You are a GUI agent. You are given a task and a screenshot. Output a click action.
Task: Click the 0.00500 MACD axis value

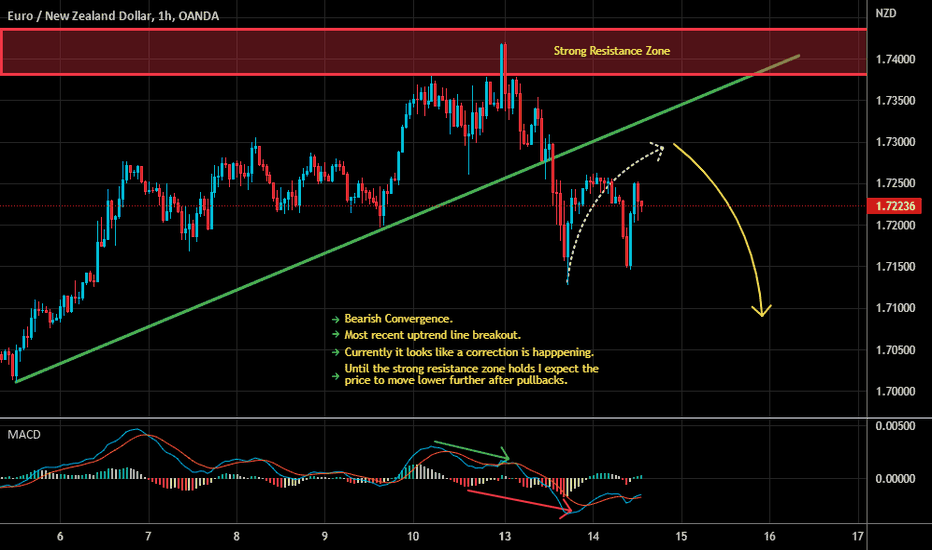895,426
